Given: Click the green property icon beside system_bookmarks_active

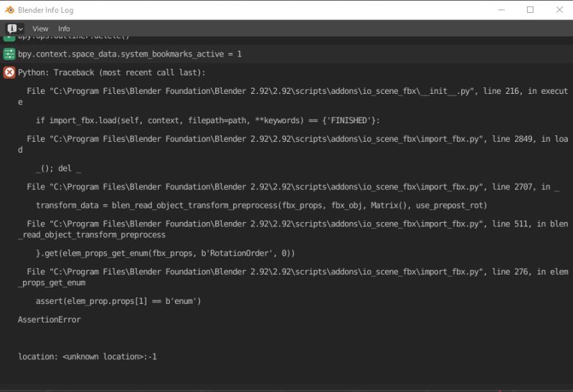Looking at the screenshot, I should point(9,54).
